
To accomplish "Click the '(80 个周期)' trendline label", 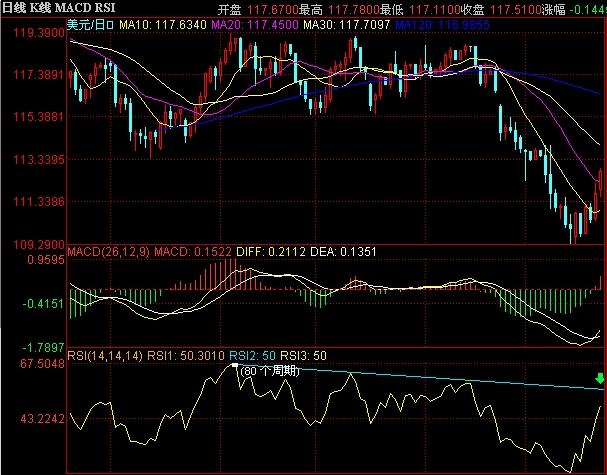I will [x=270, y=371].
